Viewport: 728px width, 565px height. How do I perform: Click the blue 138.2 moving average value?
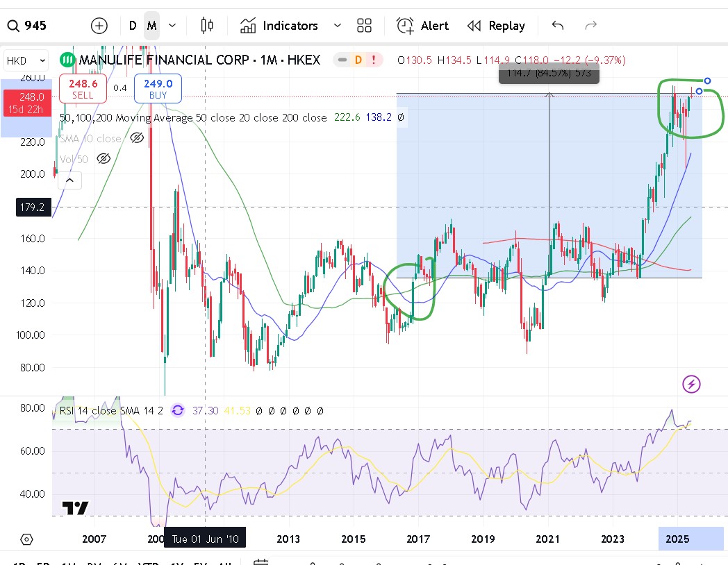[379, 117]
